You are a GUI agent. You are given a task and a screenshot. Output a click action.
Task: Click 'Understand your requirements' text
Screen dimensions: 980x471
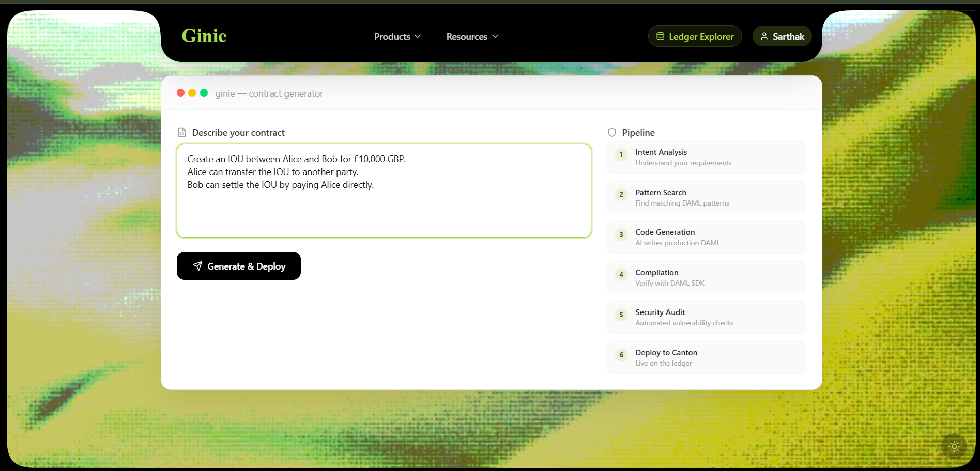(x=683, y=163)
